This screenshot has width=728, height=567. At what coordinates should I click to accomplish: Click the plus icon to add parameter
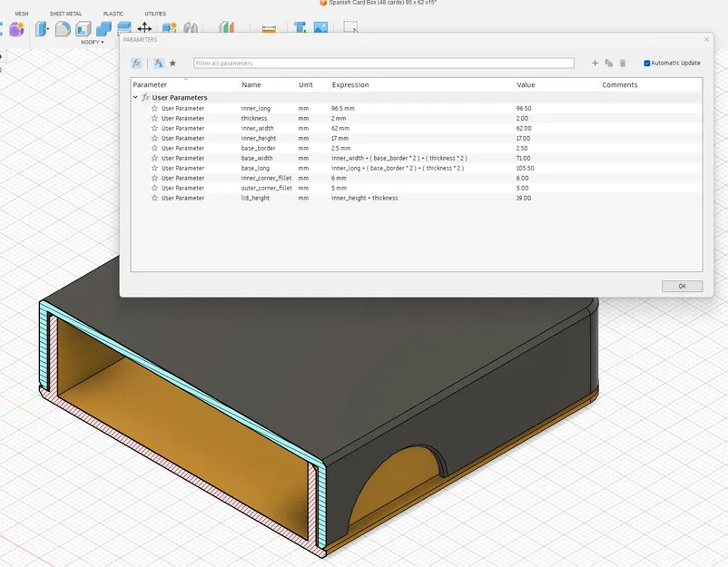[x=595, y=64]
